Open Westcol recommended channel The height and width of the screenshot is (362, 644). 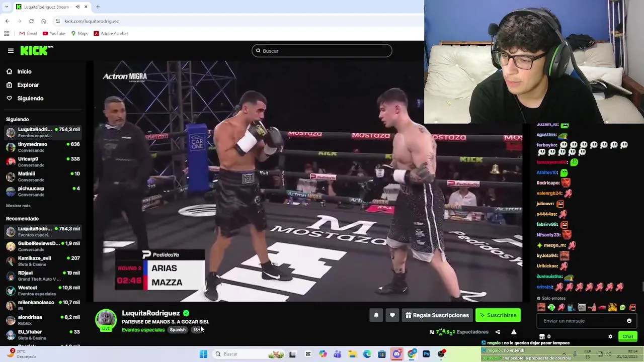pos(43,291)
